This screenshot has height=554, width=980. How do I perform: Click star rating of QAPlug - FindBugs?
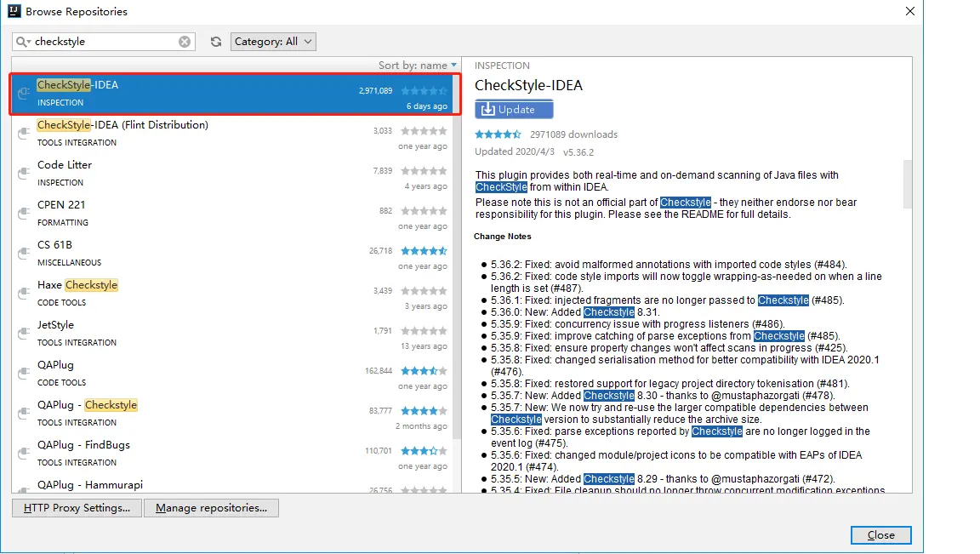(x=424, y=451)
